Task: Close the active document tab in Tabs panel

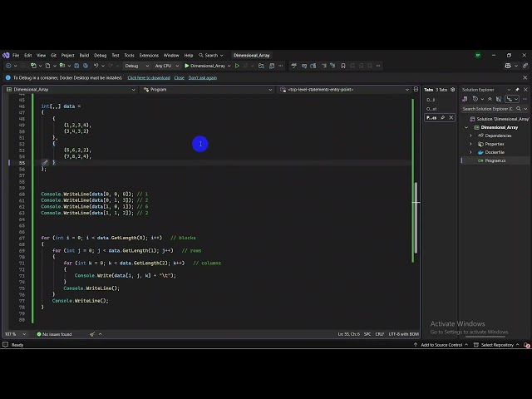Action: [451, 118]
